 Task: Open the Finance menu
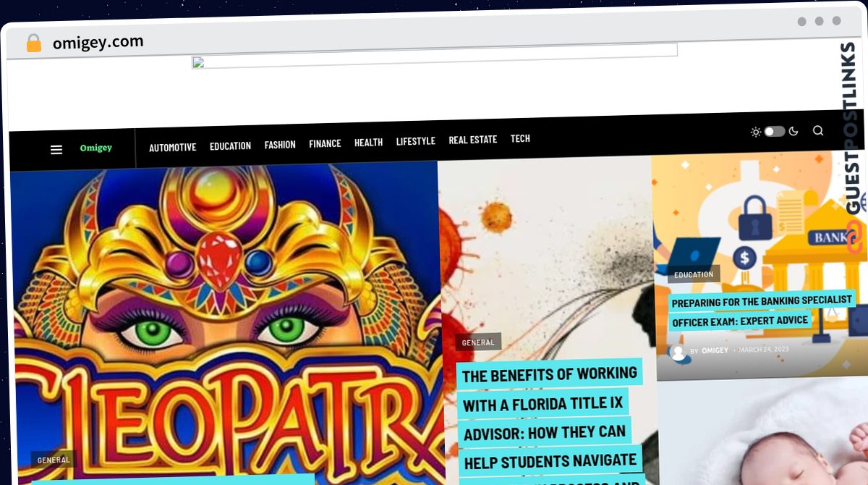(325, 143)
